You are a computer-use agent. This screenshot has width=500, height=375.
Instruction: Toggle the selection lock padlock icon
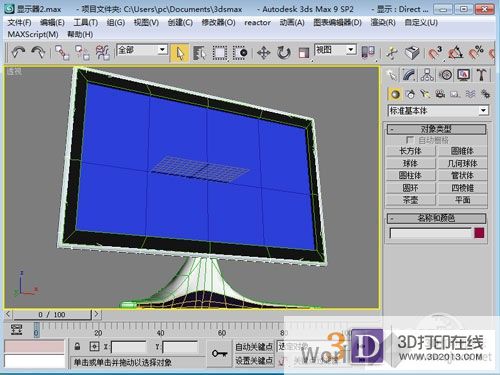77,347
